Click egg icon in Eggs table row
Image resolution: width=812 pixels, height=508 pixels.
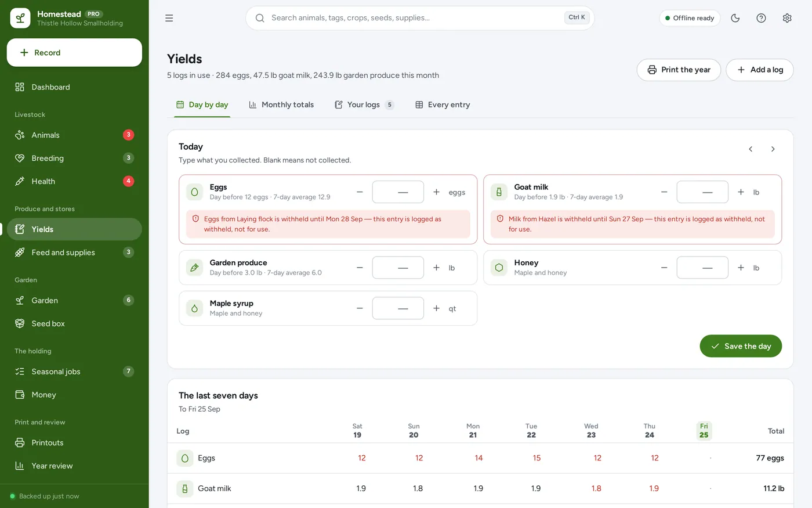[x=184, y=458]
